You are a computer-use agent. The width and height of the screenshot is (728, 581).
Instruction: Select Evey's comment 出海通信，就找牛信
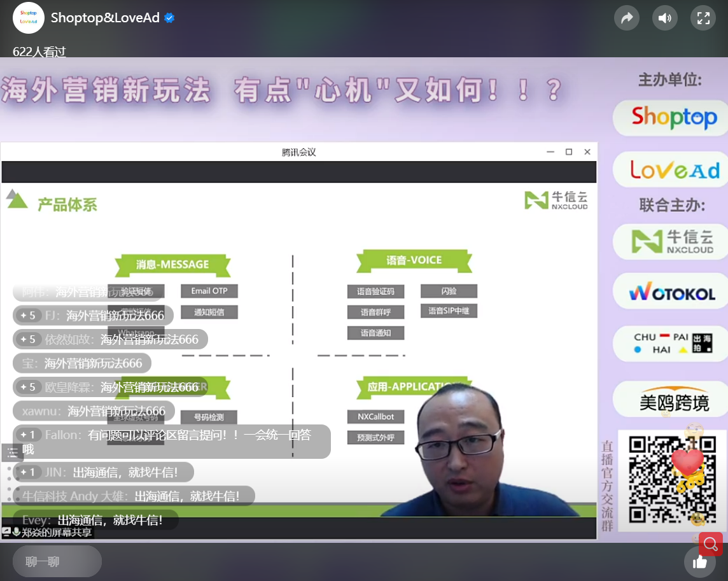click(95, 520)
